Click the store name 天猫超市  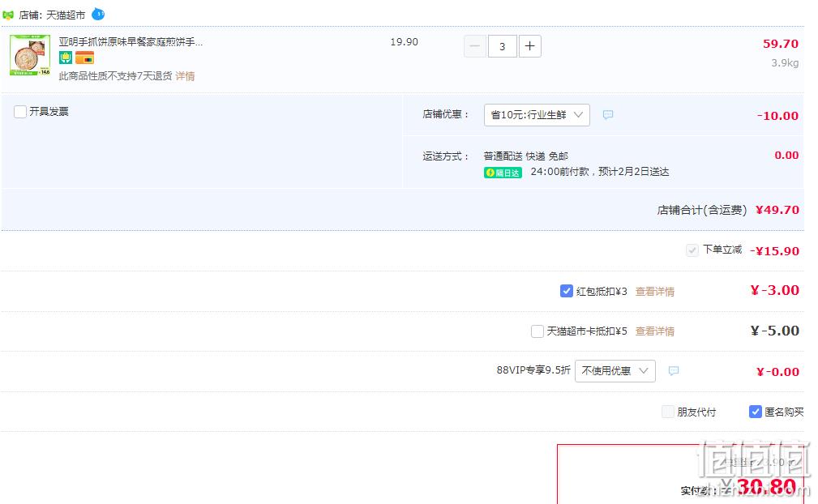66,15
